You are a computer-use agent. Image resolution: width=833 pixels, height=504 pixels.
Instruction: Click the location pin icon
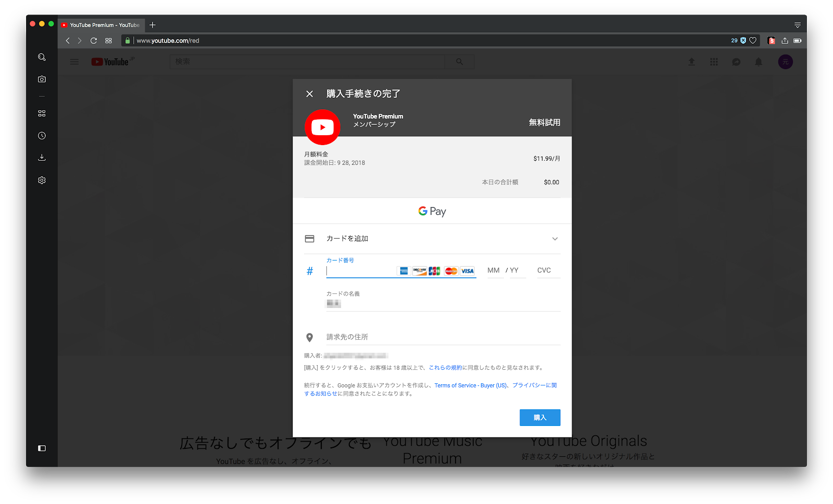pos(309,338)
